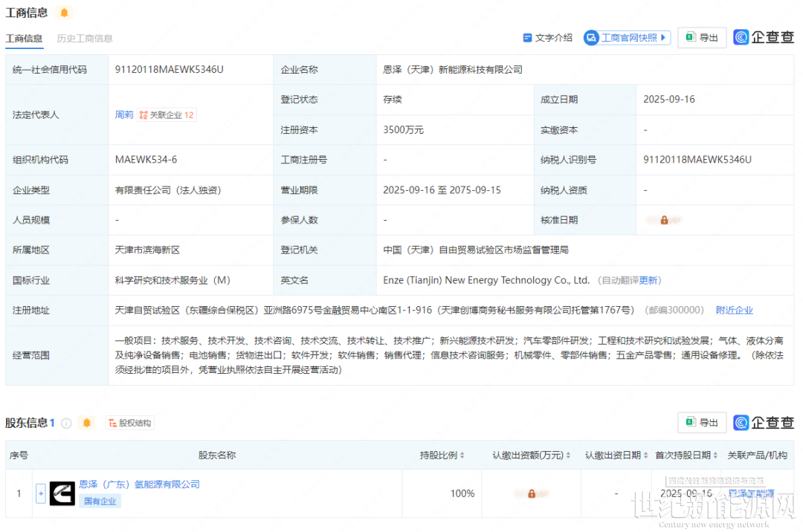Click the bell icon beside 股东信息 heading
This screenshot has width=803, height=532.
tap(87, 423)
